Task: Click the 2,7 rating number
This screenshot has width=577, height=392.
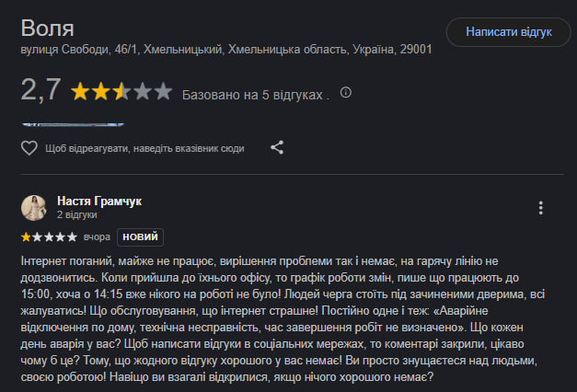Action: coord(40,91)
